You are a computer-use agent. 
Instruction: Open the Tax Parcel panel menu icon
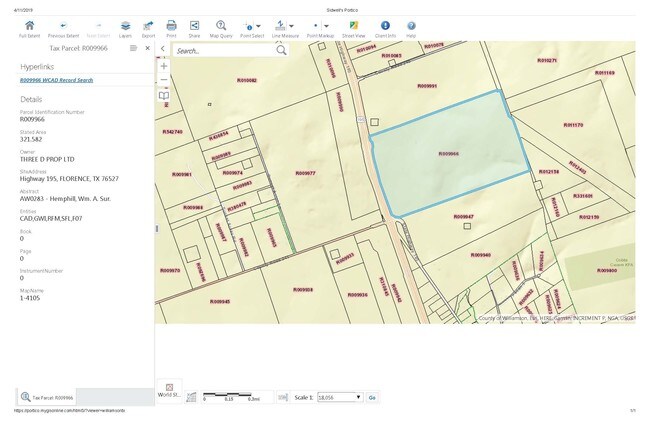[x=133, y=47]
